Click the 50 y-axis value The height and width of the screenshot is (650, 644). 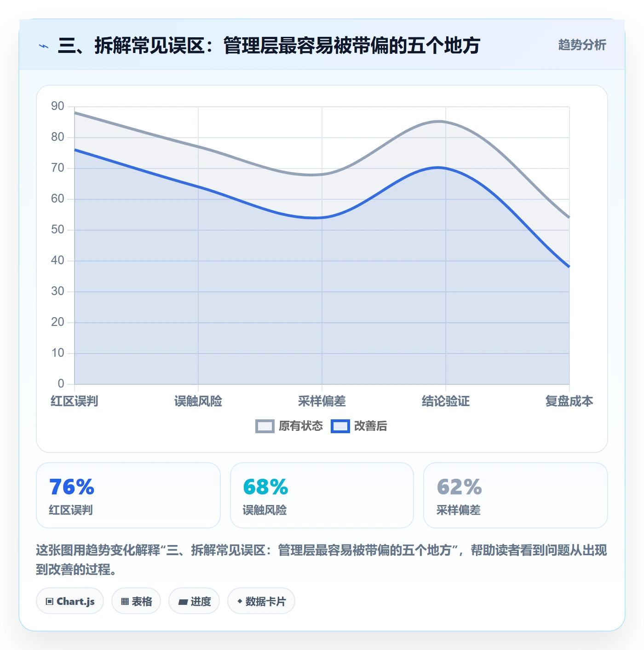57,230
